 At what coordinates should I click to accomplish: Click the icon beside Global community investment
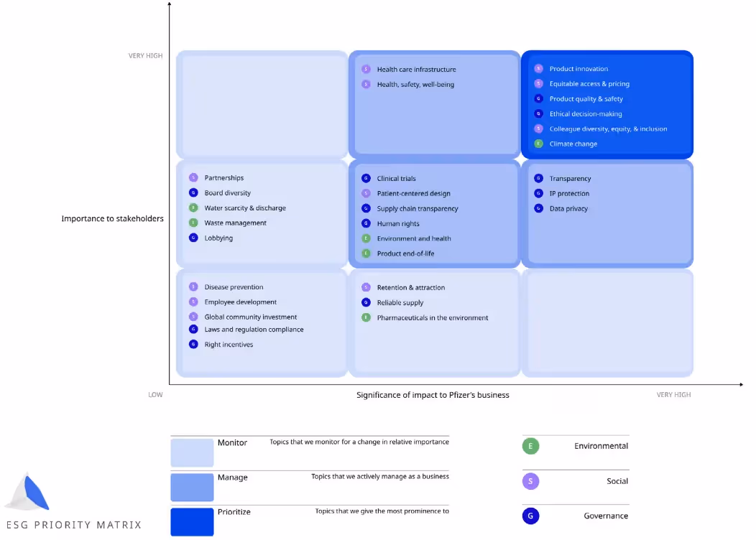pyautogui.click(x=193, y=317)
